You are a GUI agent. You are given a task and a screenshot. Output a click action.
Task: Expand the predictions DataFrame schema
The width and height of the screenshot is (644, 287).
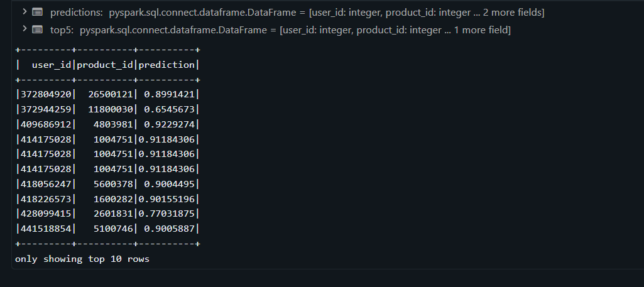(25, 12)
